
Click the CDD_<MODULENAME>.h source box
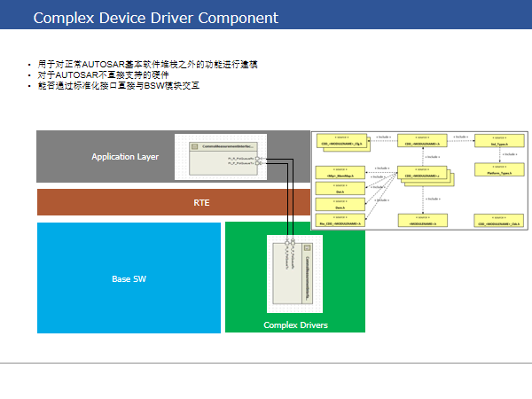422,140
